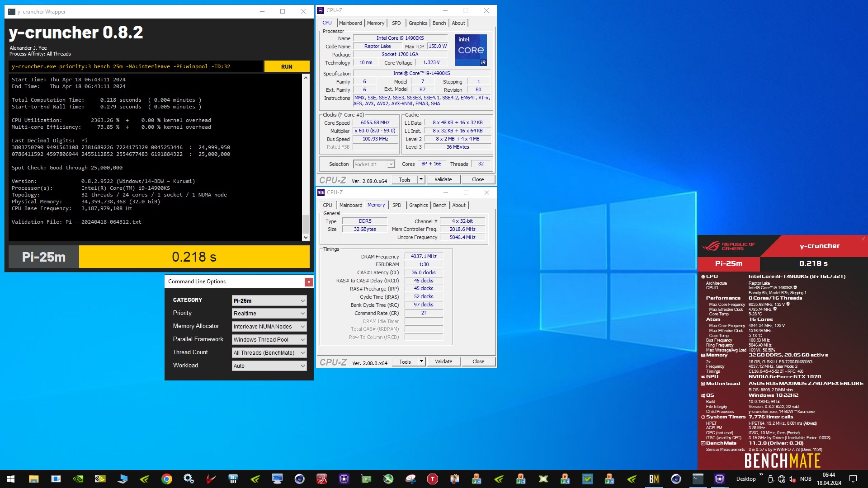The height and width of the screenshot is (488, 868).
Task: Click the red checkmark taskbar icon
Action: point(211,479)
